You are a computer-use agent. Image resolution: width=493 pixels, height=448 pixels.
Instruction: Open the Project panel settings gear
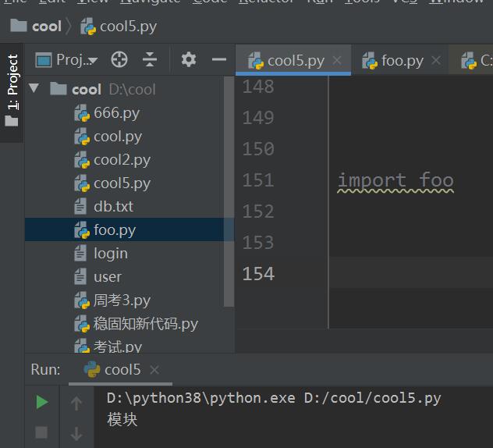click(189, 59)
